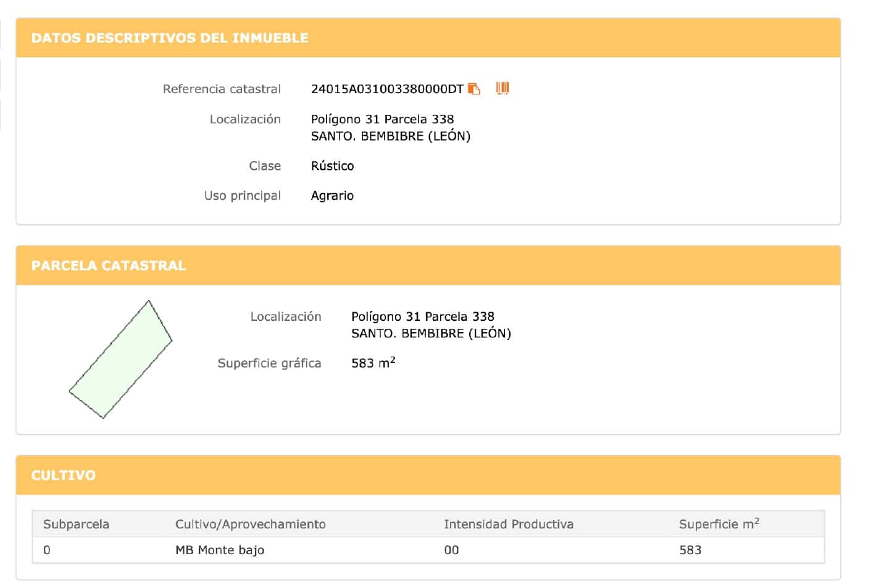Collapse the Cultivo section header
Screen dimensions: 889x588
click(x=64, y=475)
